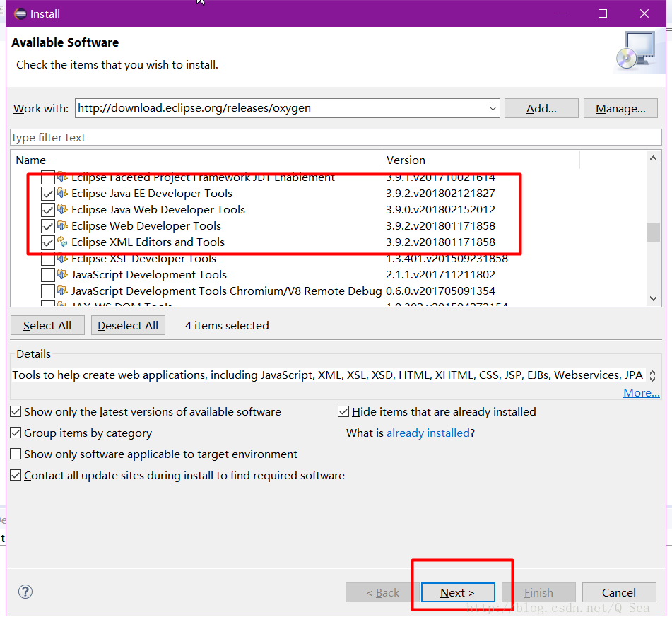Maximize the Install window

coord(603,13)
